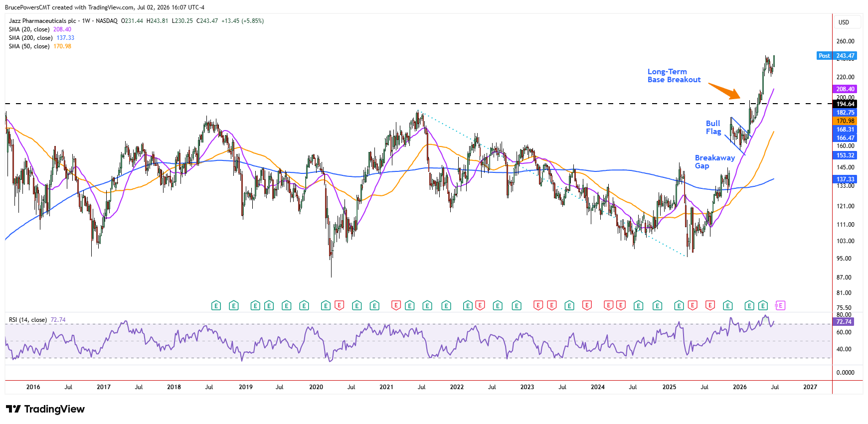
Task: Click the upcoming pink earnings marker icon
Action: tap(780, 305)
